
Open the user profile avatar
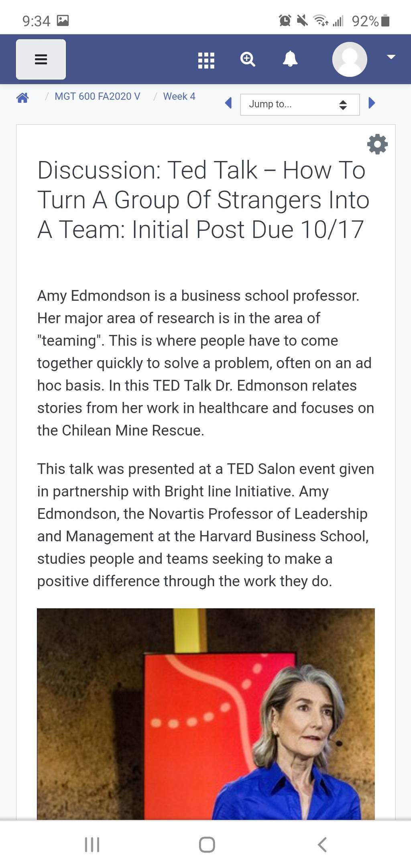click(350, 59)
